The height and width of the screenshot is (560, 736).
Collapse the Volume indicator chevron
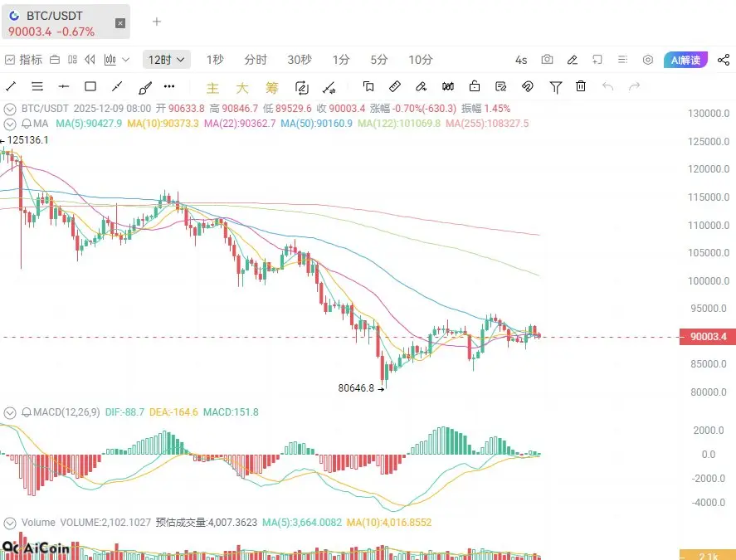coord(10,523)
